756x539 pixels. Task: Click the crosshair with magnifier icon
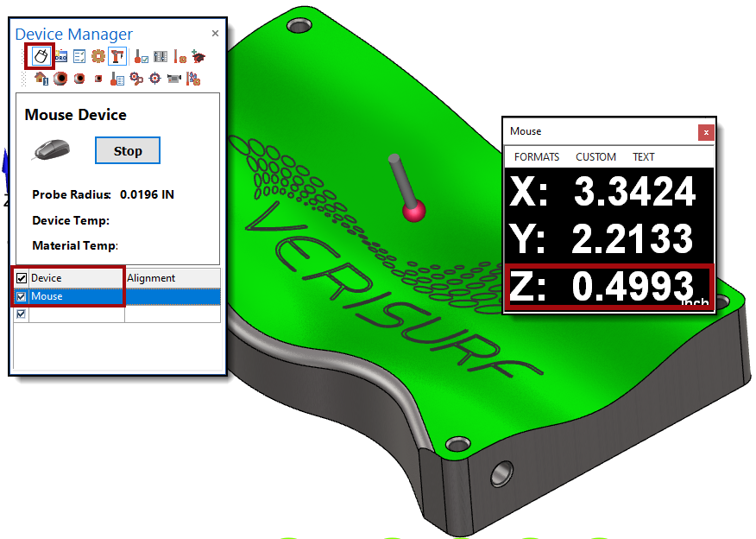[x=136, y=79]
